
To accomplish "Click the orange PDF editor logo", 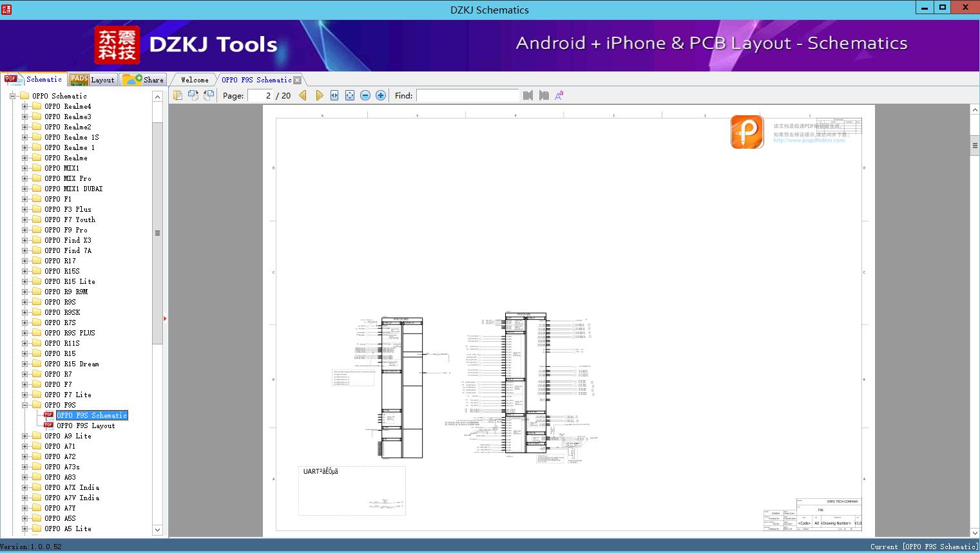I will pos(747,132).
